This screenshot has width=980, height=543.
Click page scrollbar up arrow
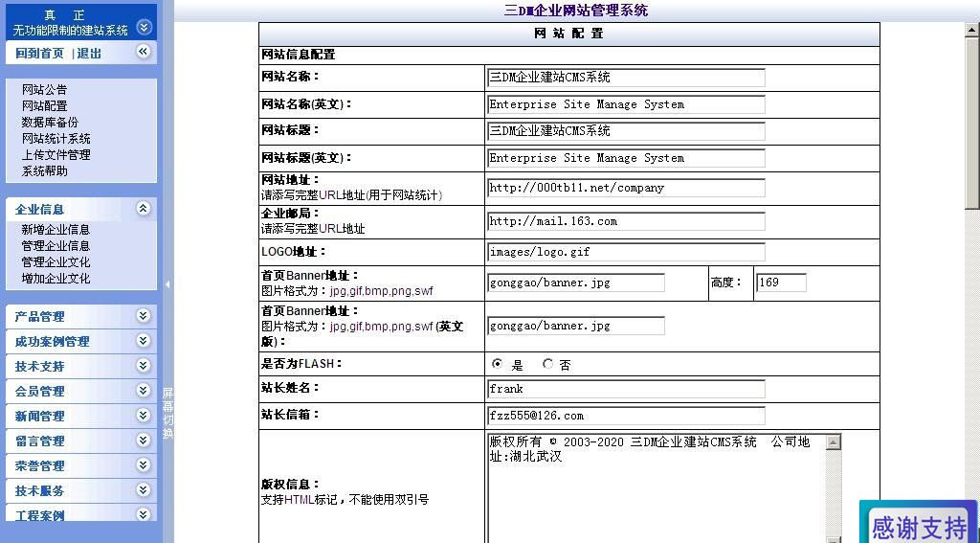pos(972,30)
